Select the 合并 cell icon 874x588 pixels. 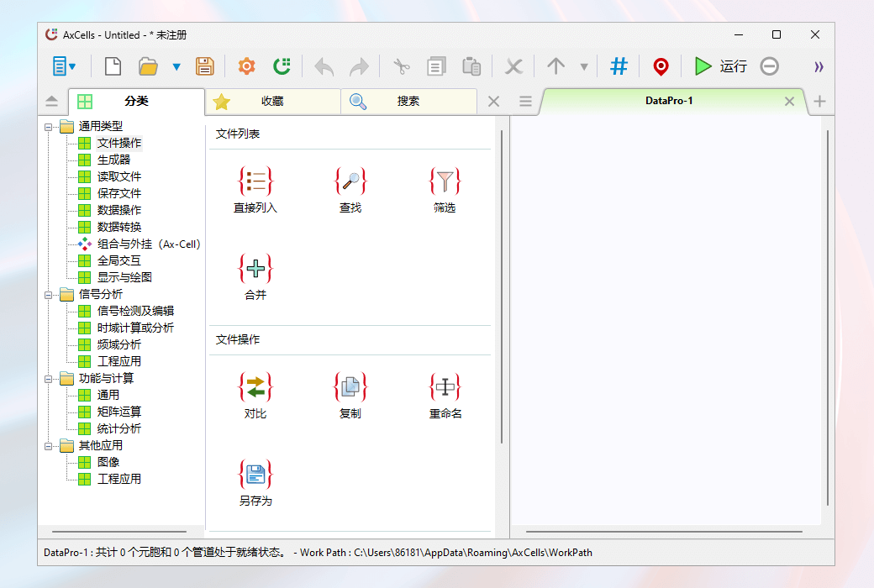point(255,269)
